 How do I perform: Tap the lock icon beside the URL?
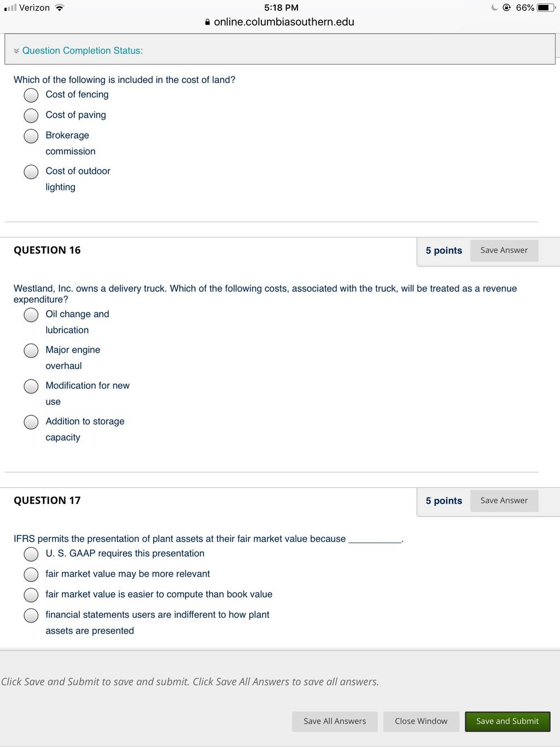(x=207, y=22)
